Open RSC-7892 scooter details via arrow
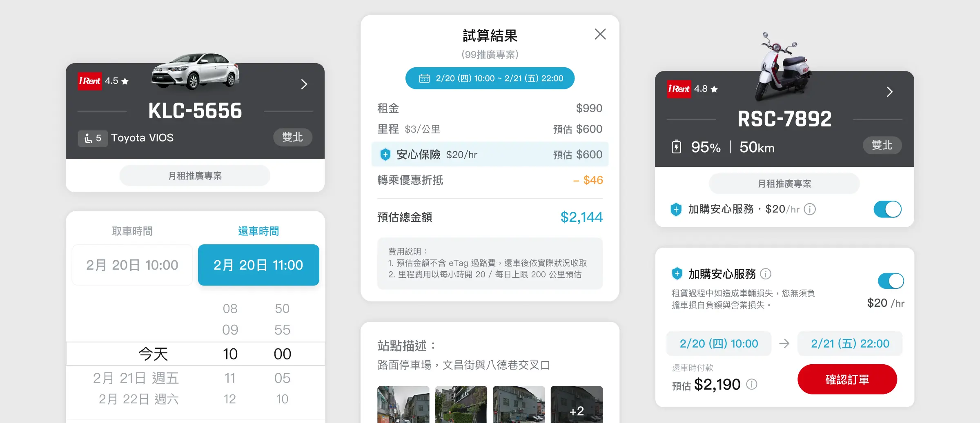Viewport: 980px width, 423px height. [x=889, y=92]
